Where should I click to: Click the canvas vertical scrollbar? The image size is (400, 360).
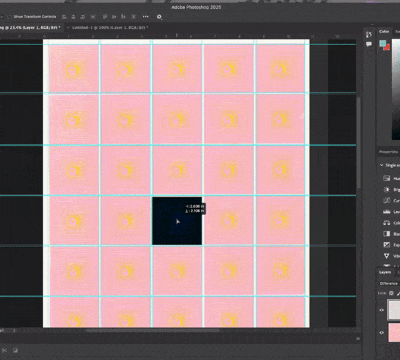pos(358,143)
